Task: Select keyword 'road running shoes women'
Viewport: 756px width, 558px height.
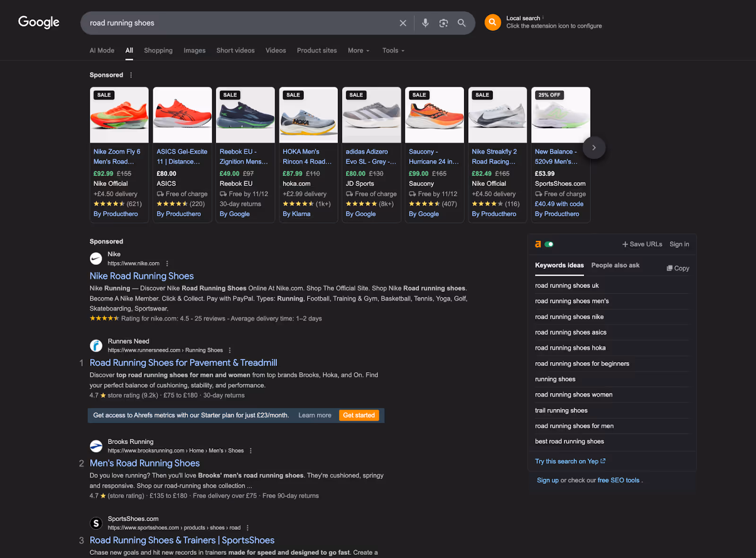Action: [x=574, y=395]
